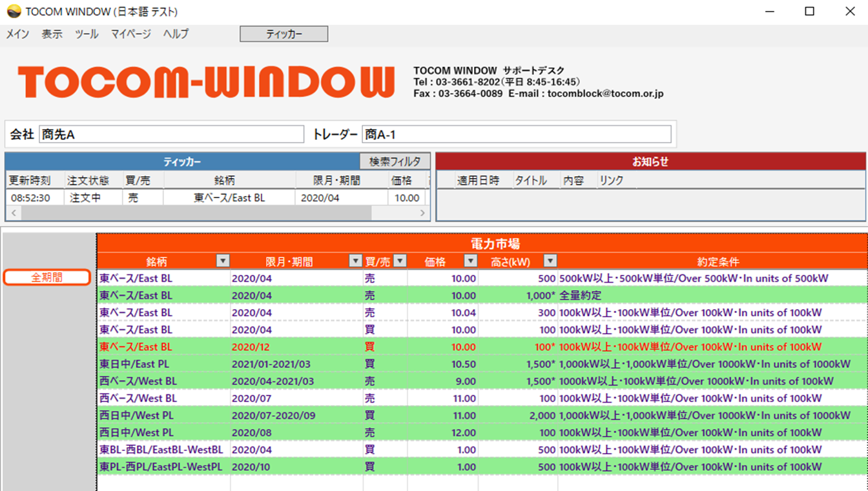Click the ティッカー button in menu bar
The image size is (868, 491).
(x=284, y=34)
